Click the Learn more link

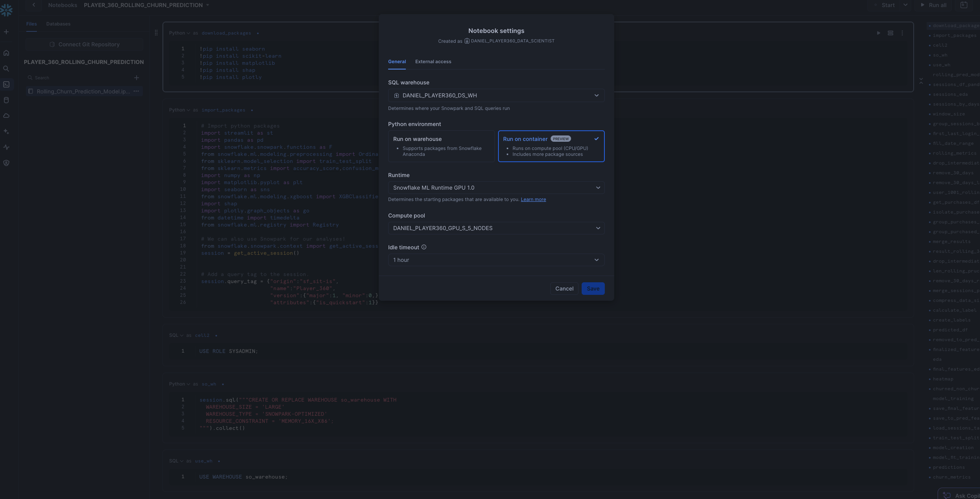(533, 199)
